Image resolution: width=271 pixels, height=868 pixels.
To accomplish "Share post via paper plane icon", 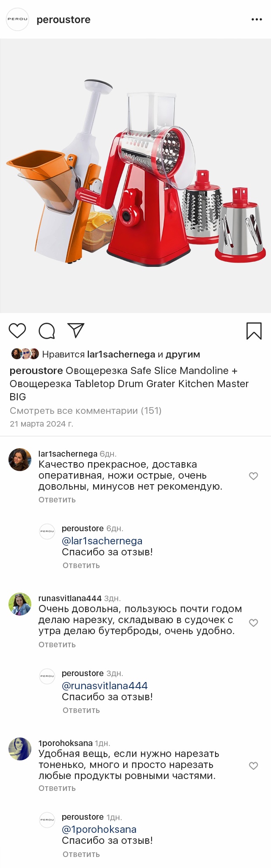I will pyautogui.click(x=76, y=330).
